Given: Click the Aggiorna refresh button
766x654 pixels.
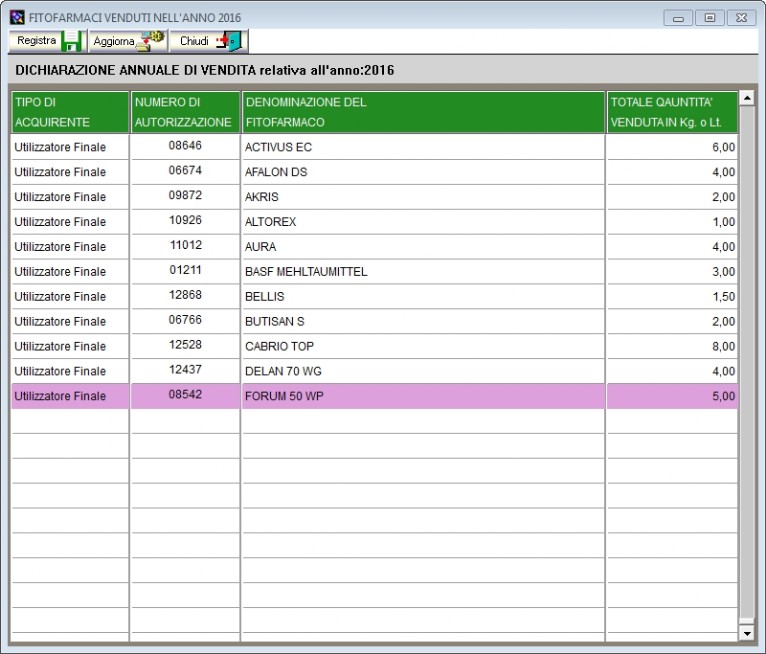Looking at the screenshot, I should point(128,41).
